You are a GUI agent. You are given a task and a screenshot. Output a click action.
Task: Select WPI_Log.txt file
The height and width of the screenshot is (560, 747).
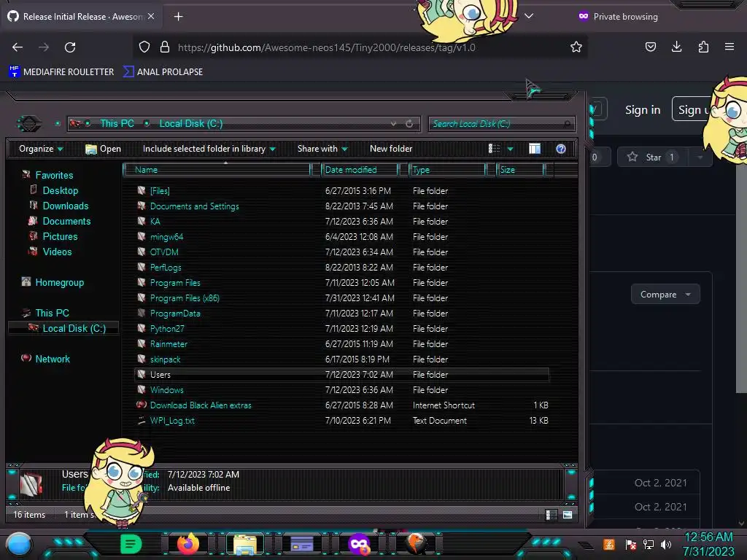(172, 421)
